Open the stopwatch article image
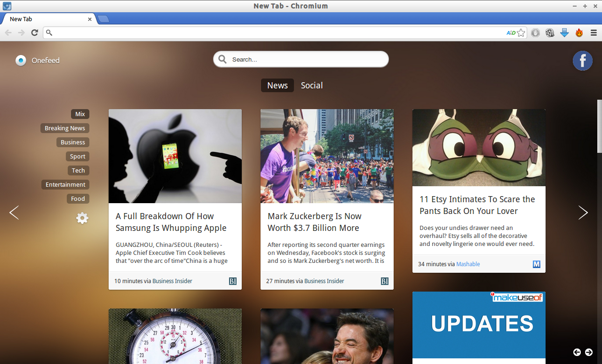602x364 pixels. tap(175, 336)
